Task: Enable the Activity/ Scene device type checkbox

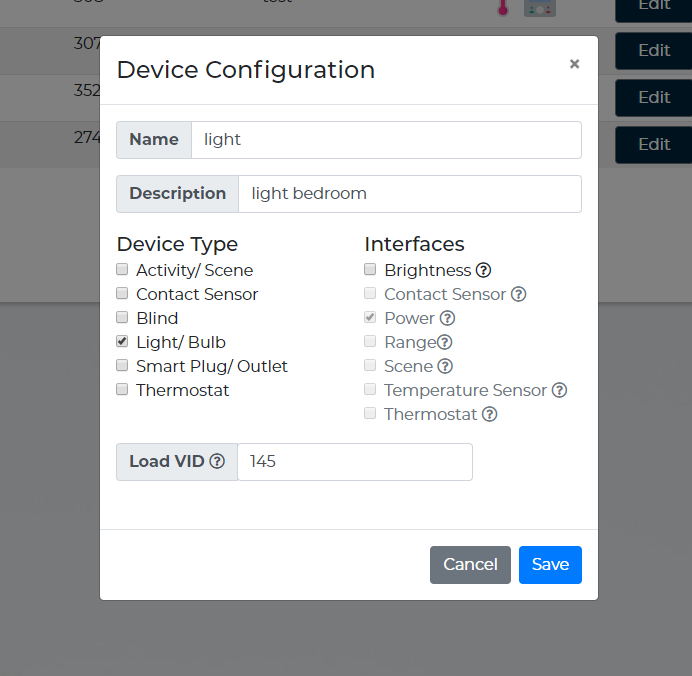Action: point(122,270)
